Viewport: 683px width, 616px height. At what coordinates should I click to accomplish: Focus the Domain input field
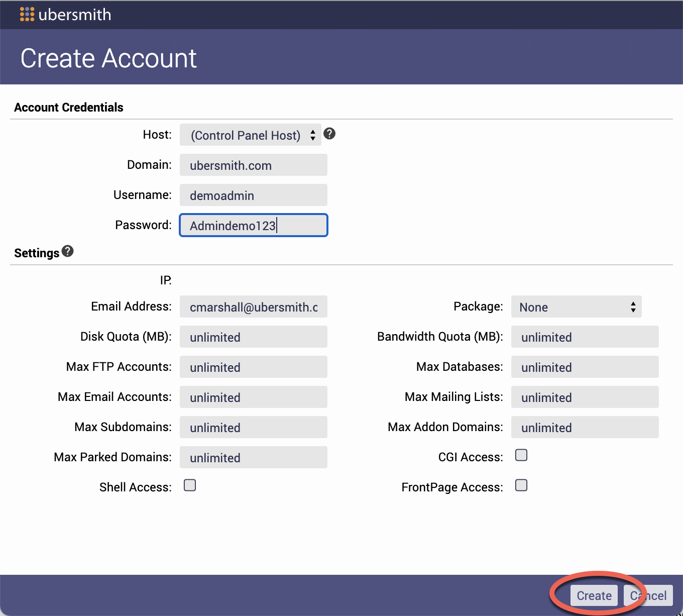tap(254, 165)
